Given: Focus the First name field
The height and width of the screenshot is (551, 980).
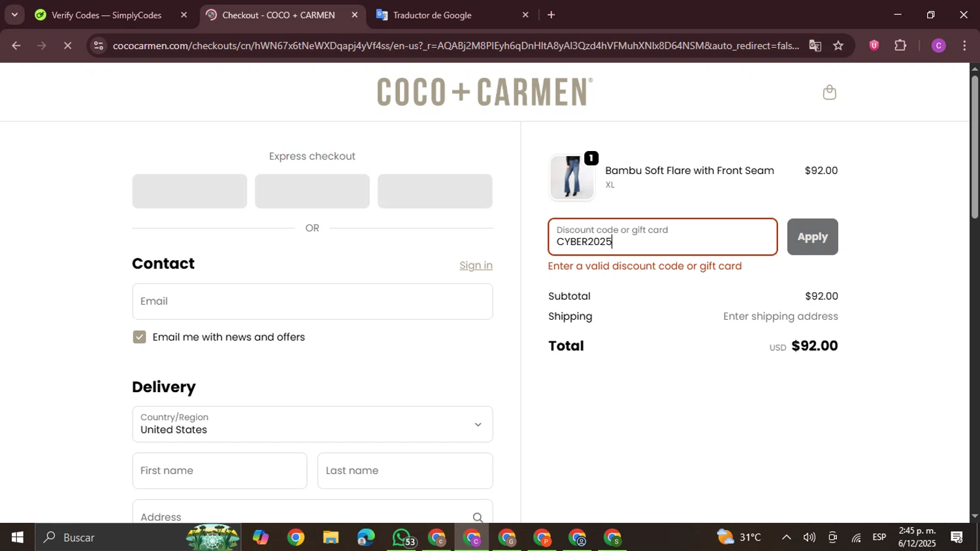Looking at the screenshot, I should pyautogui.click(x=220, y=471).
